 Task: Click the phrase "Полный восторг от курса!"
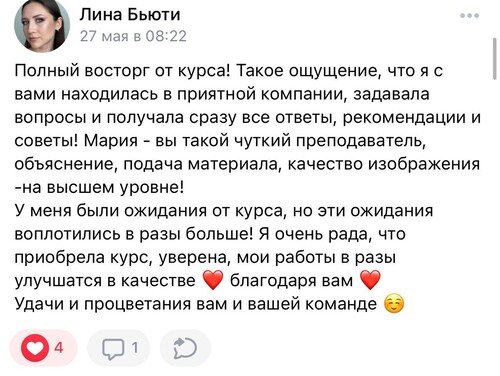[x=123, y=71]
